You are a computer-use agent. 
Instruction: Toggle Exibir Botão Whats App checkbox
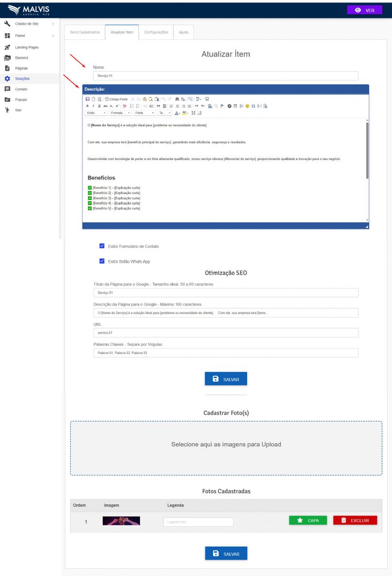coord(102,261)
